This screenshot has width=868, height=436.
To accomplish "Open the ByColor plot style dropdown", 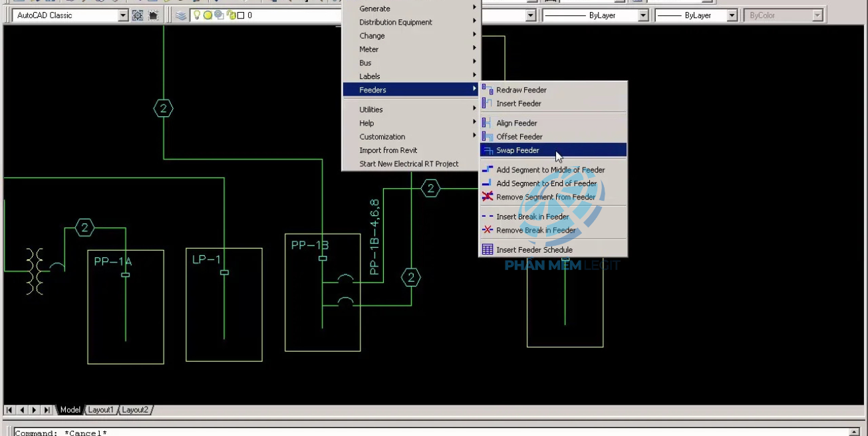I will [x=817, y=15].
